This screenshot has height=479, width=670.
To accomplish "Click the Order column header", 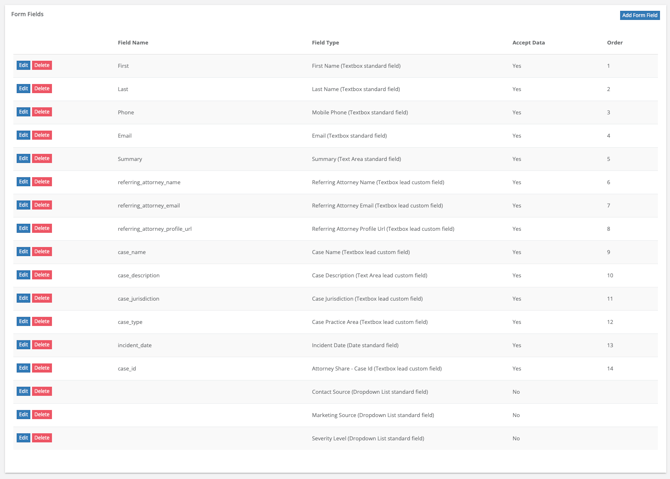I will click(x=614, y=43).
